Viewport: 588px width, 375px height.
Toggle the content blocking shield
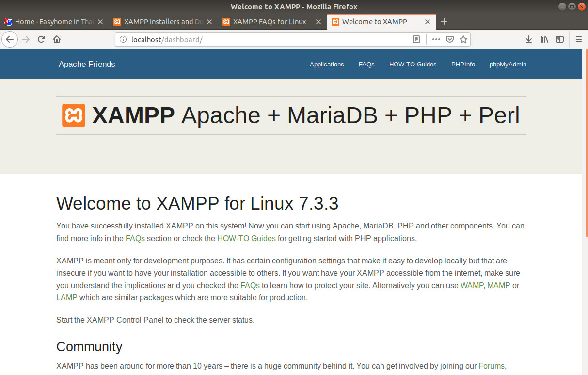(x=449, y=39)
